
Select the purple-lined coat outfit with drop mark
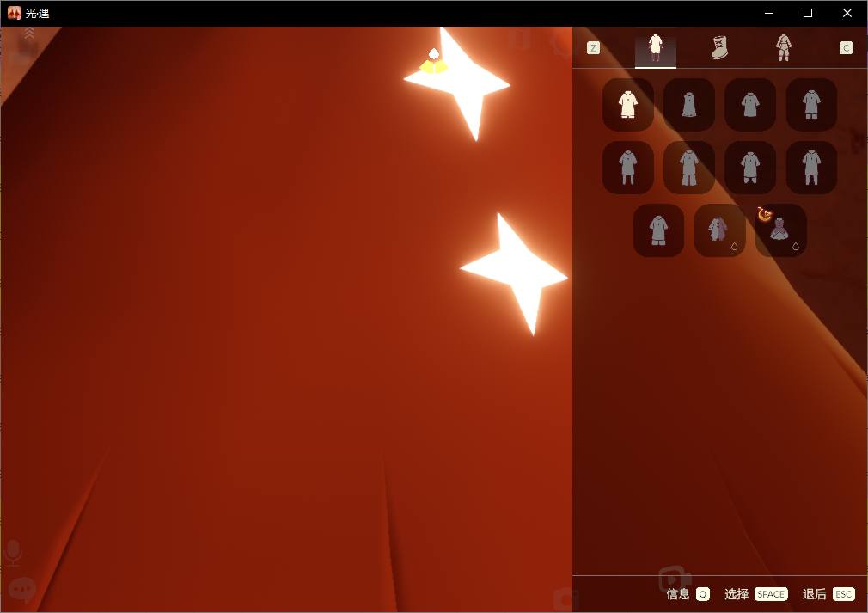click(x=719, y=230)
